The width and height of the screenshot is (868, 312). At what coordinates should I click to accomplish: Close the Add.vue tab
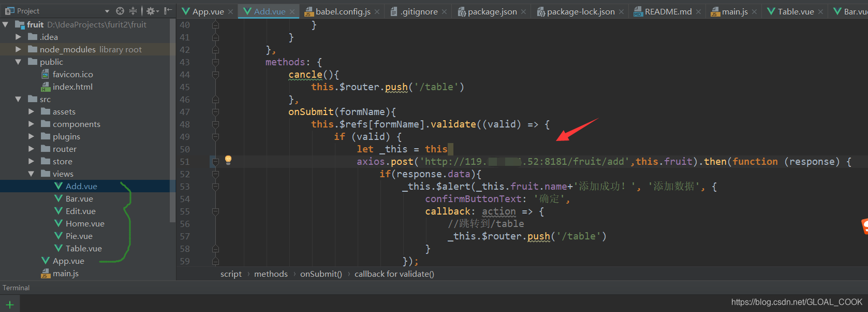pos(292,12)
